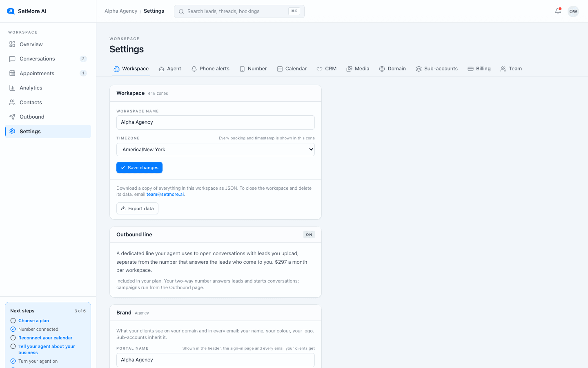Viewport: 588px width, 368px height.
Task: Click the Media tab icon
Action: pos(349,69)
